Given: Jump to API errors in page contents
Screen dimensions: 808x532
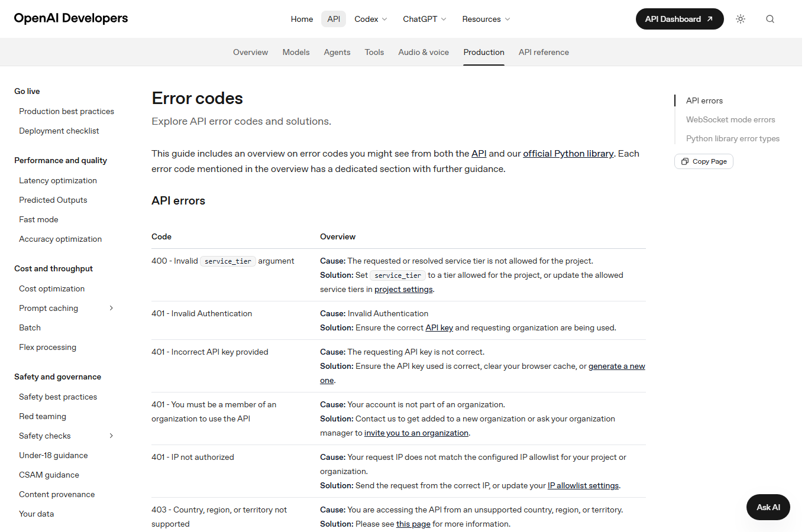Looking at the screenshot, I should coord(704,100).
